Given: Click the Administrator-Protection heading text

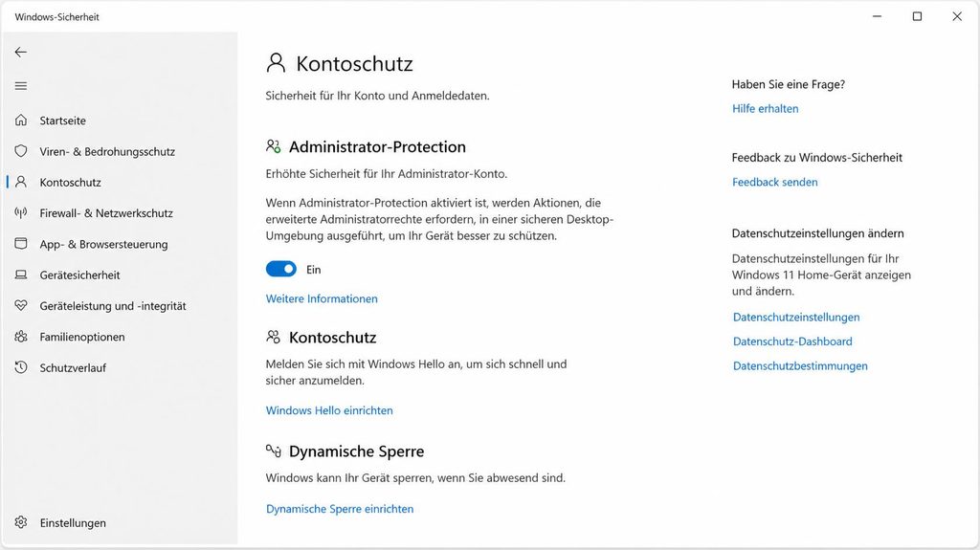Looking at the screenshot, I should coord(377,147).
